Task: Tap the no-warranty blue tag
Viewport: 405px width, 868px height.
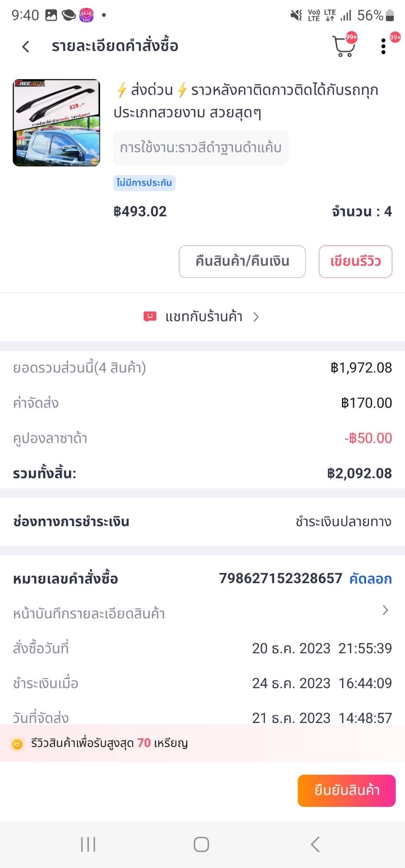Action: [x=144, y=183]
